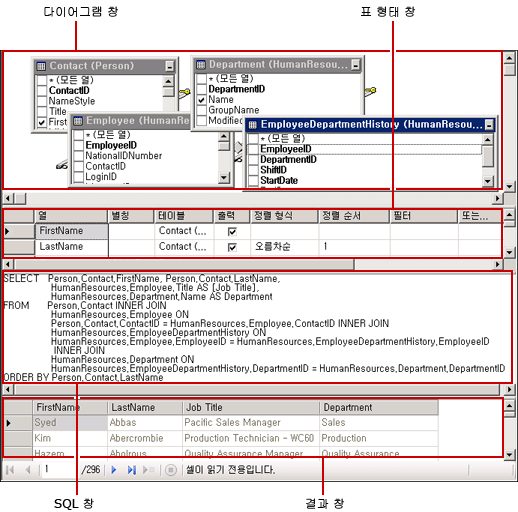Click the 정렬 순서 column header
The width and height of the screenshot is (518, 512).
[354, 216]
